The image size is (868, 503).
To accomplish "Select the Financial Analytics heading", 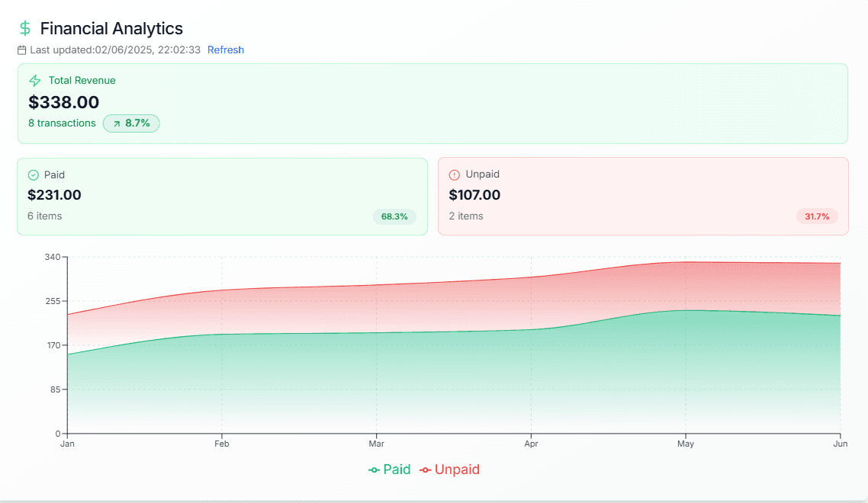I will point(111,28).
